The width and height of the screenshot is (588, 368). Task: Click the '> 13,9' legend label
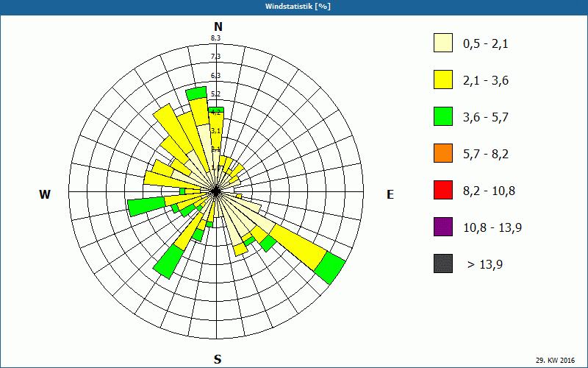(485, 265)
